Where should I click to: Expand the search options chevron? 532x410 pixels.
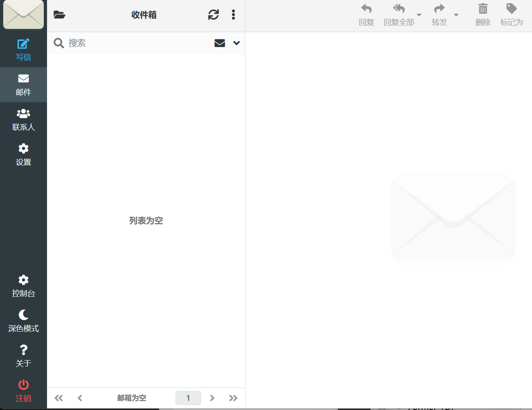[x=237, y=43]
